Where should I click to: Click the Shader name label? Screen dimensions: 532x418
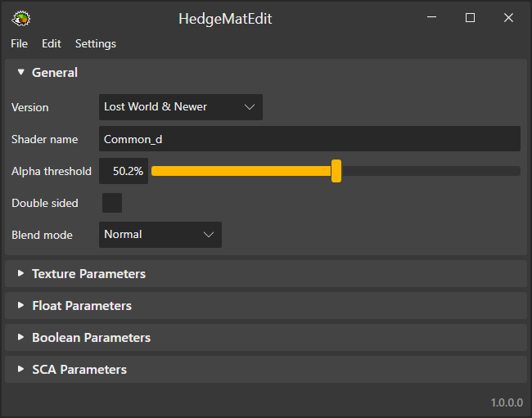[44, 139]
